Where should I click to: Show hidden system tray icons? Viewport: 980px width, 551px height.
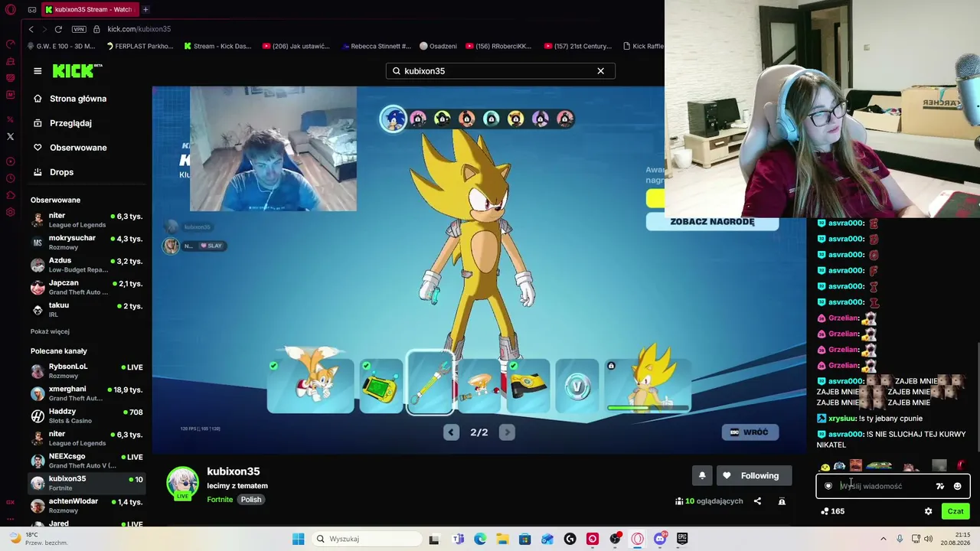point(883,539)
